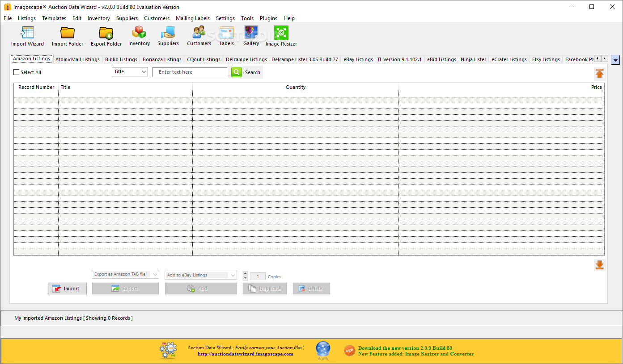
Task: Click the WWW globe icon in banner
Action: pyautogui.click(x=323, y=351)
